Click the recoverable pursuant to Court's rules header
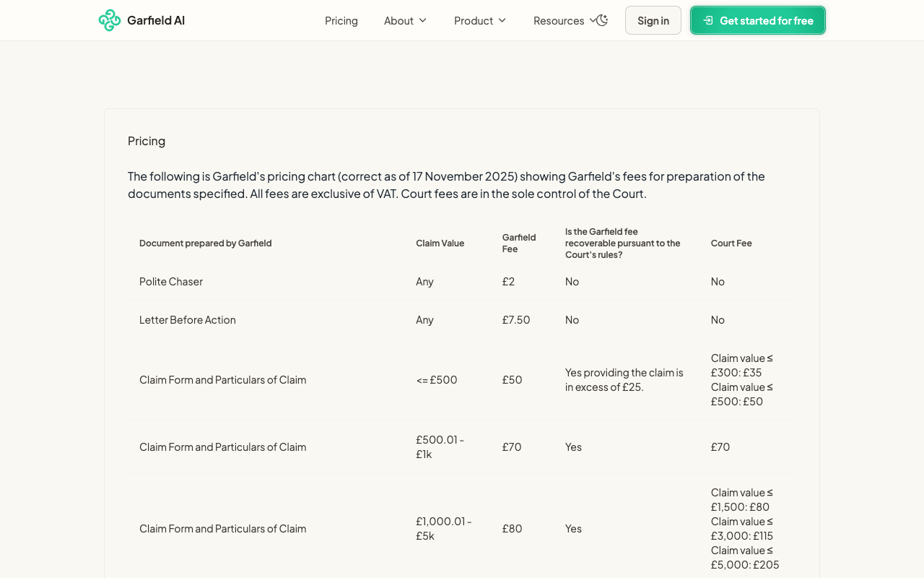This screenshot has width=924, height=578. tap(623, 243)
